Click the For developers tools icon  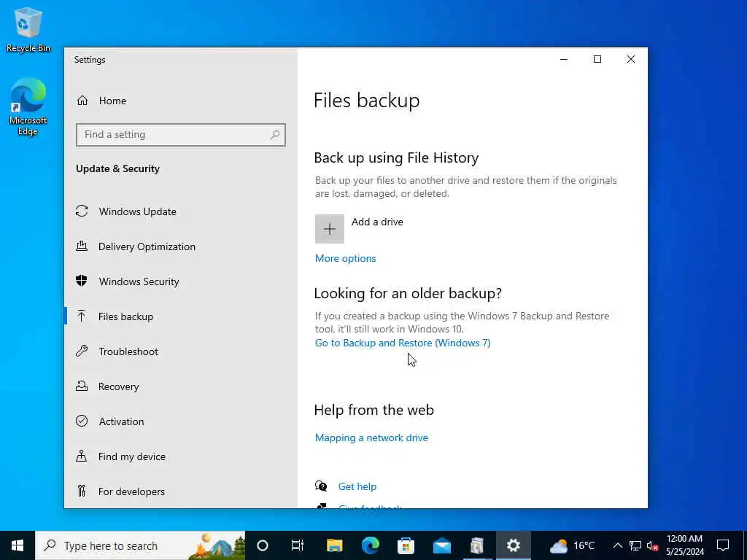[82, 491]
